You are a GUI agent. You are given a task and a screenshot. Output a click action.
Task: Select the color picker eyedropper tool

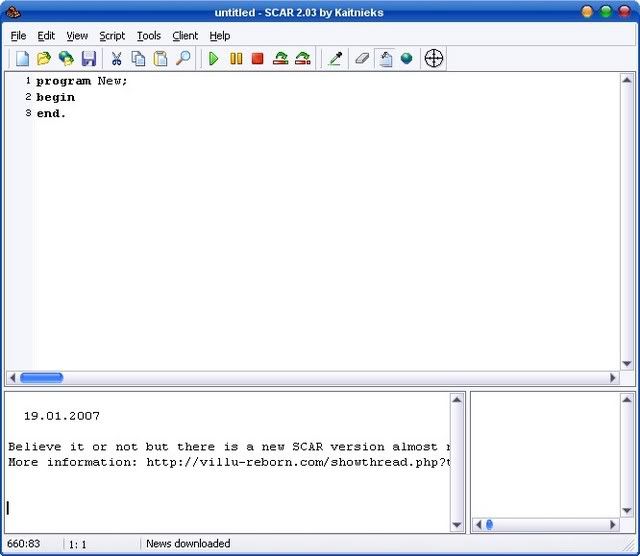coord(335,59)
